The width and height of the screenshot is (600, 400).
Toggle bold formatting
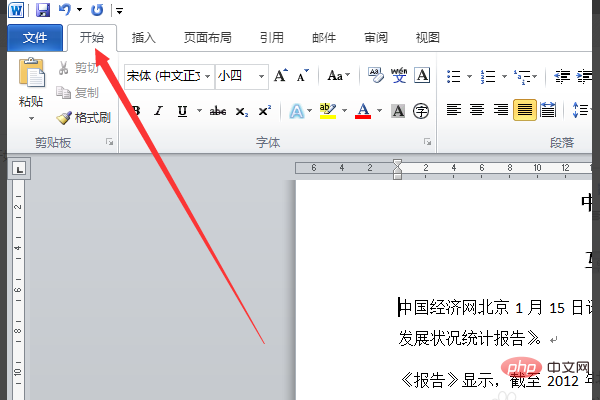click(134, 110)
